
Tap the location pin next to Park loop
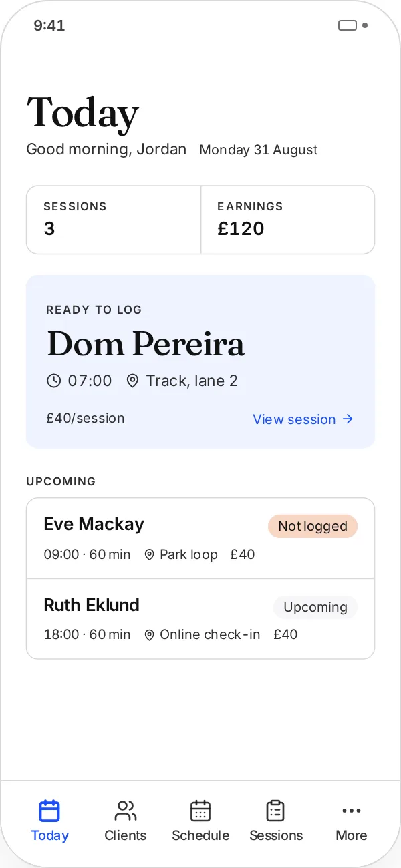pyautogui.click(x=150, y=555)
